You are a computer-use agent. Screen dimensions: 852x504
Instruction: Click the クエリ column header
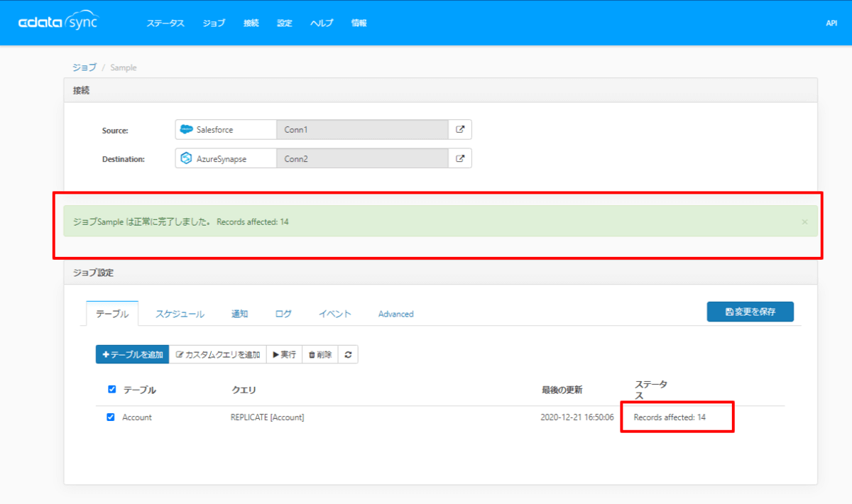click(244, 390)
